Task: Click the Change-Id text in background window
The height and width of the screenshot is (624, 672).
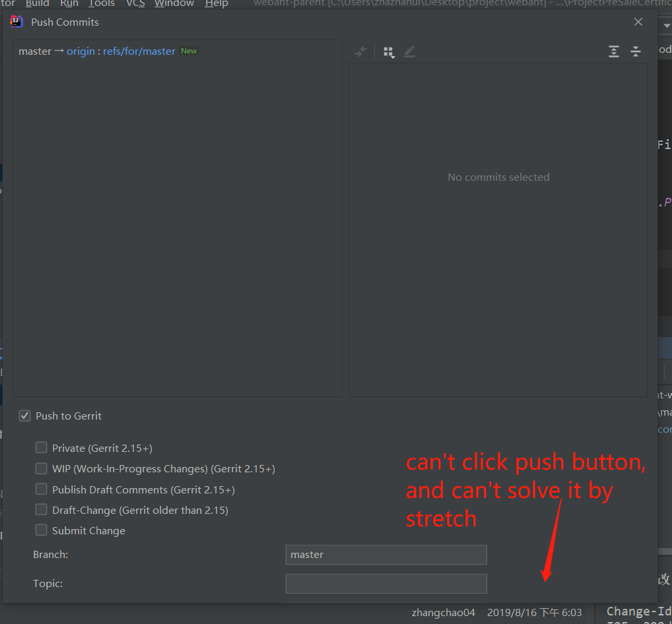Action: (x=639, y=611)
